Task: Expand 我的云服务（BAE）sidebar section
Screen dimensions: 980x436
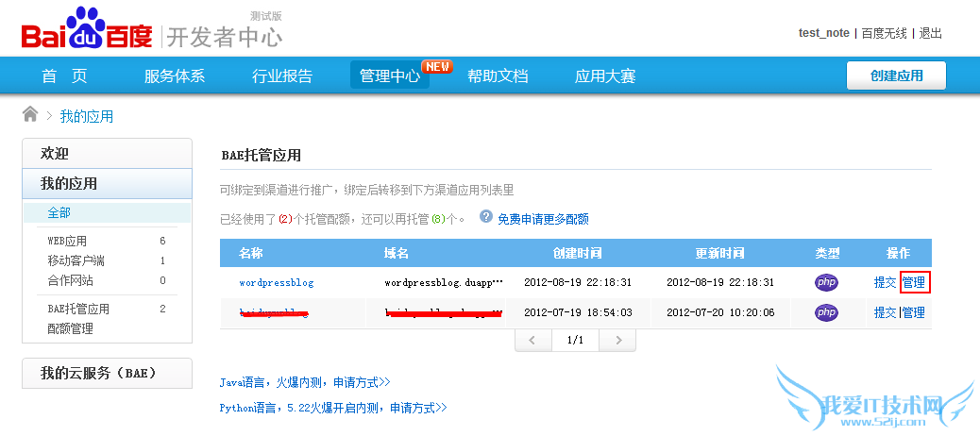Action: (97, 373)
